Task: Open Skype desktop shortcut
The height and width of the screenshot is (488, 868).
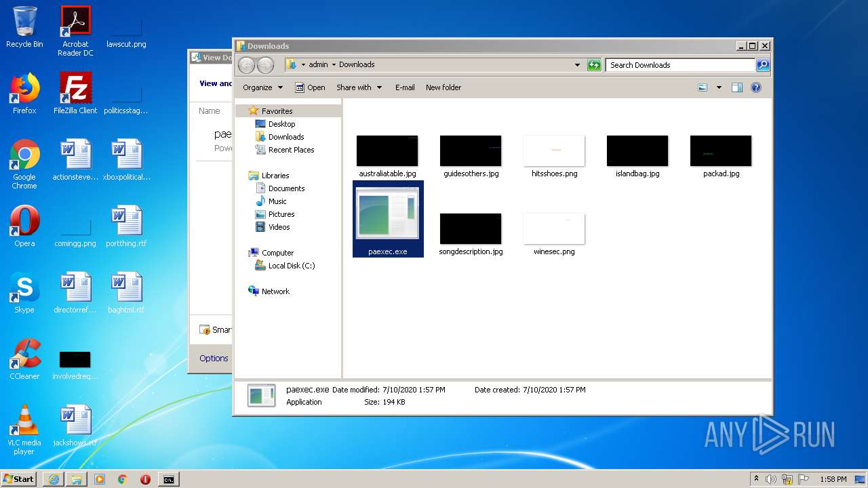Action: (x=24, y=293)
